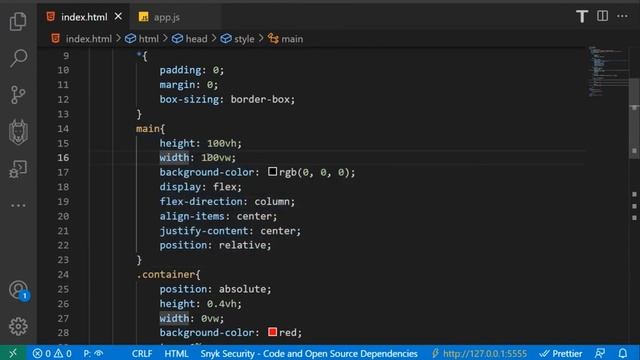Place cursor on 'height: 100vh;'
640x360 pixels.
[200, 143]
